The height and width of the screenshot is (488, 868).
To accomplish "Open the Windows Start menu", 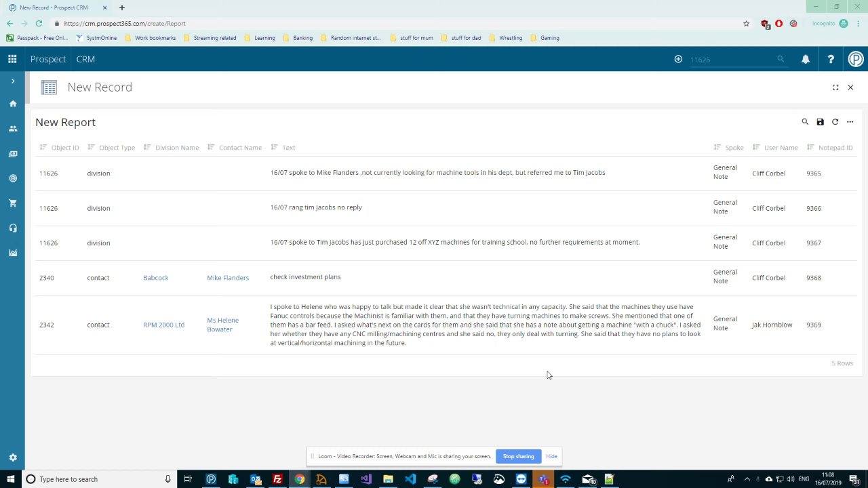I will coord(11,479).
